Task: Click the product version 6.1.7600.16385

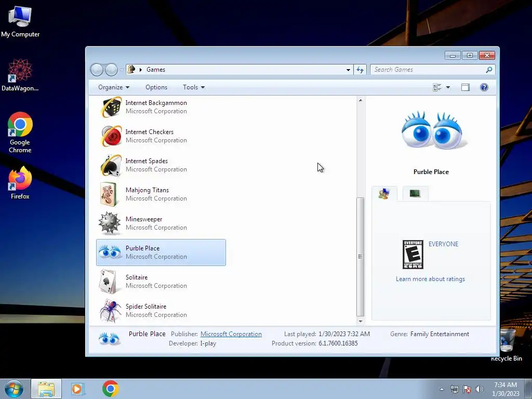Action: pyautogui.click(x=338, y=343)
